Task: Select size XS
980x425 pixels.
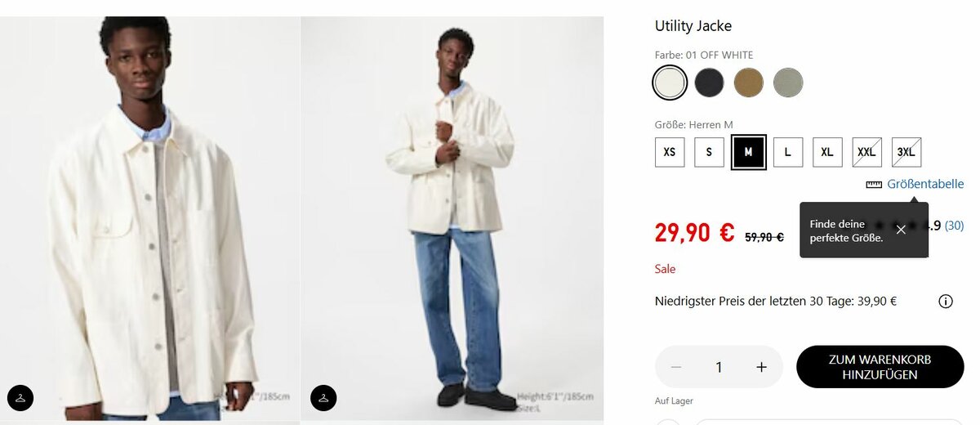Action: pos(670,152)
